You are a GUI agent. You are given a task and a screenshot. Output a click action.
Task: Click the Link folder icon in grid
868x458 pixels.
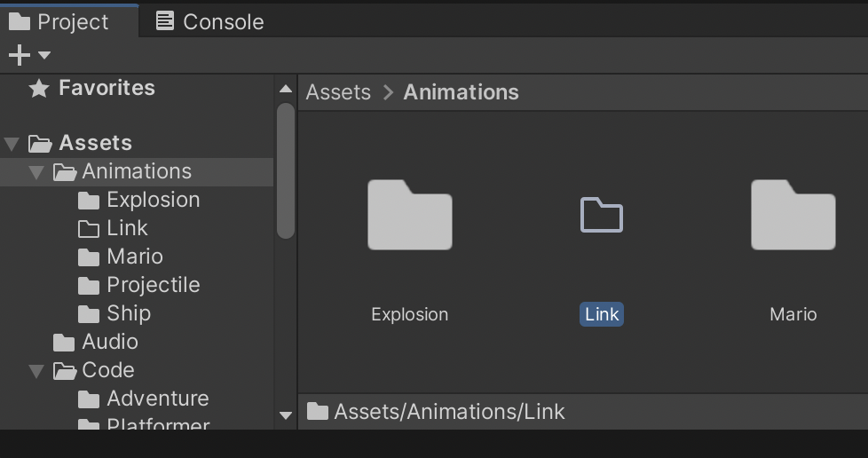pyautogui.click(x=602, y=216)
